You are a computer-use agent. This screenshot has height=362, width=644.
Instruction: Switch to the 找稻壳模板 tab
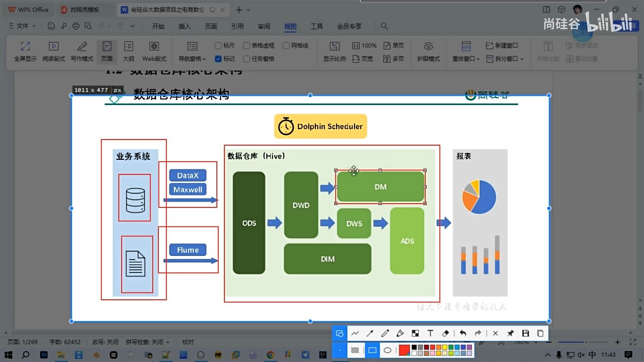(85, 10)
